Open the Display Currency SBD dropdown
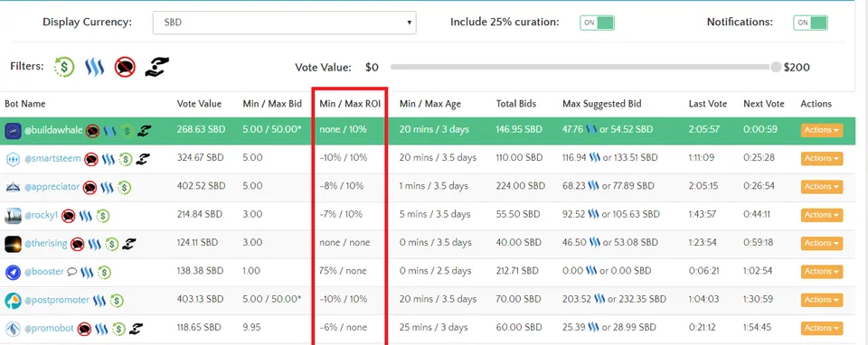Viewport: 868px width, 345px height. point(285,23)
